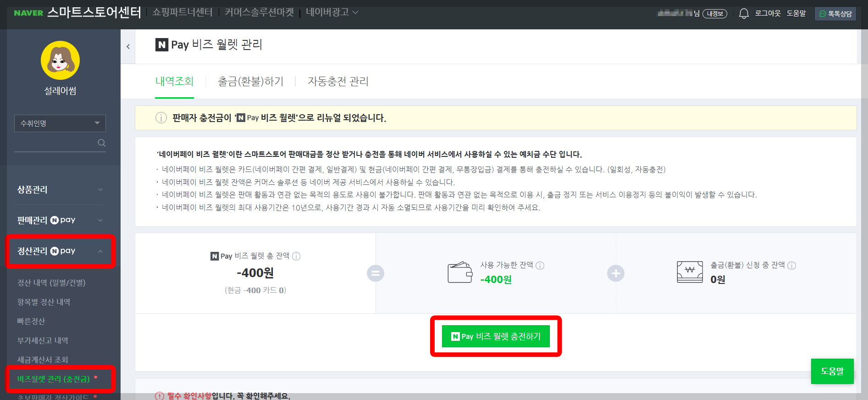868x400 pixels.
Task: Collapse the 정산관리 menu
Action: point(60,251)
